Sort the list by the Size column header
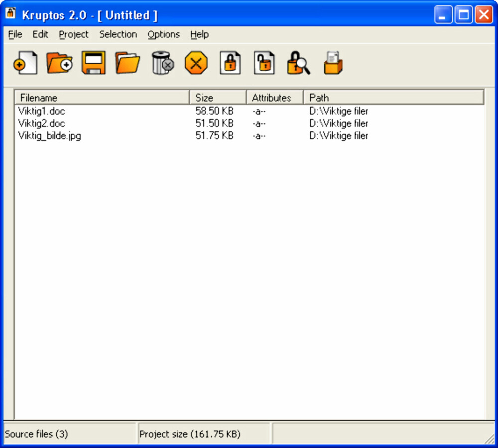Screen dimensions: 498x448 tap(218, 98)
